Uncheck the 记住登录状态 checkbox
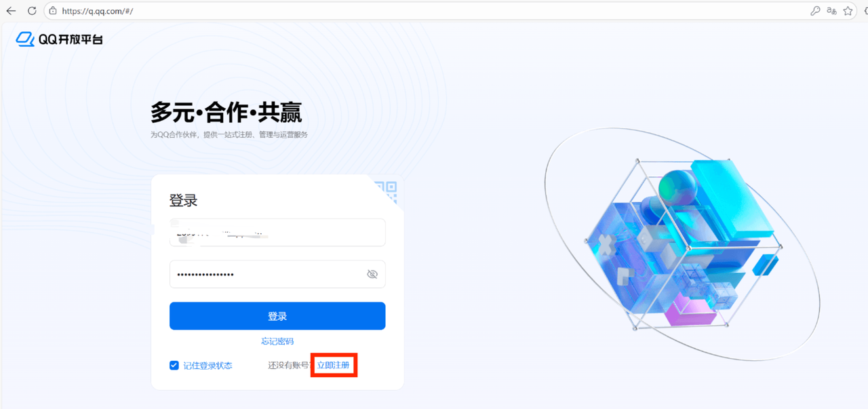Image resolution: width=868 pixels, height=409 pixels. click(174, 366)
